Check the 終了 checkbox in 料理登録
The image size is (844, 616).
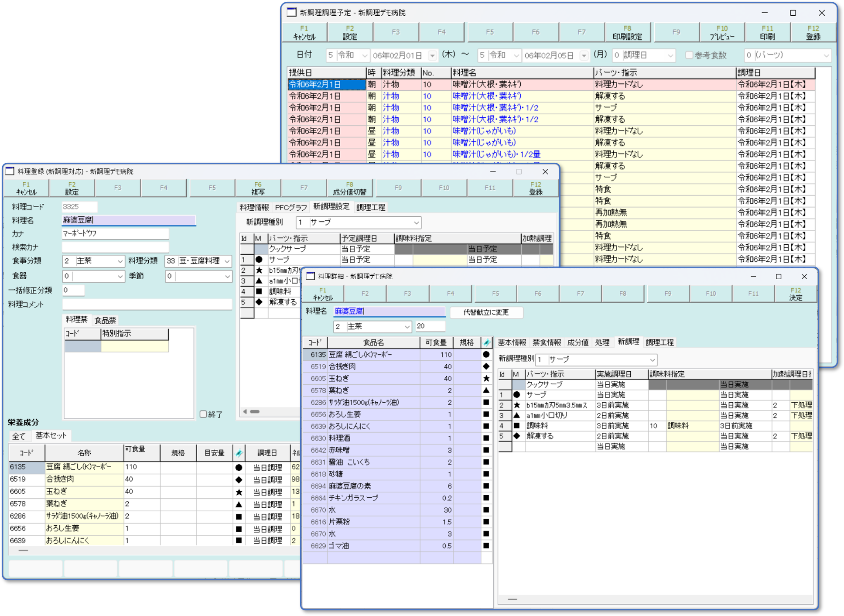pos(203,414)
